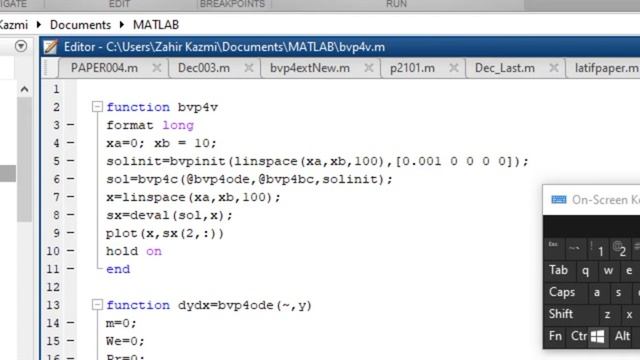This screenshot has height=360, width=640.
Task: Select the p2101.m tab
Action: (x=412, y=68)
